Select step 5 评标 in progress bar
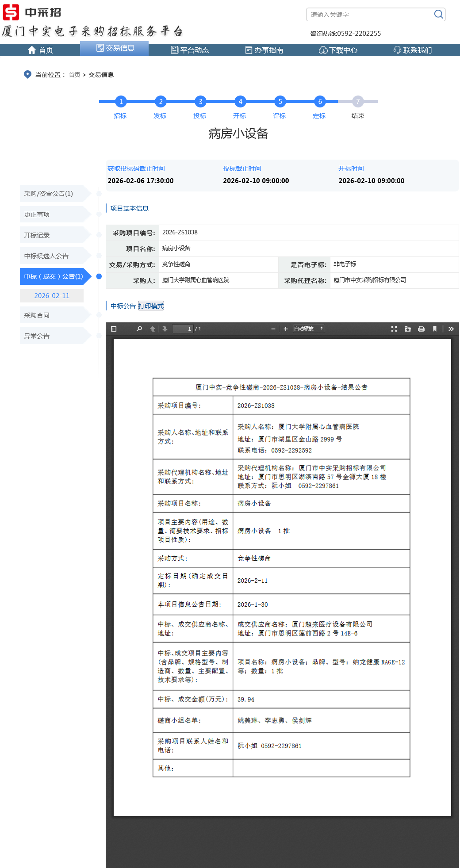Screen dimensions: 460x868 [280, 102]
